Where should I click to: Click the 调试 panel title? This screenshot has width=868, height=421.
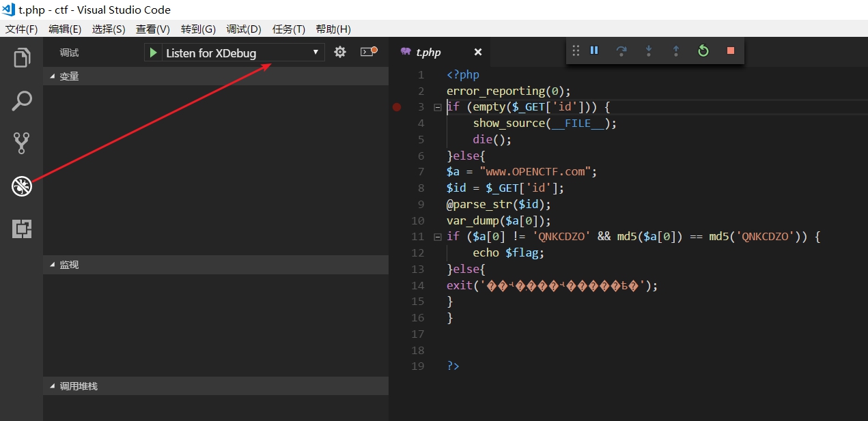tap(69, 53)
